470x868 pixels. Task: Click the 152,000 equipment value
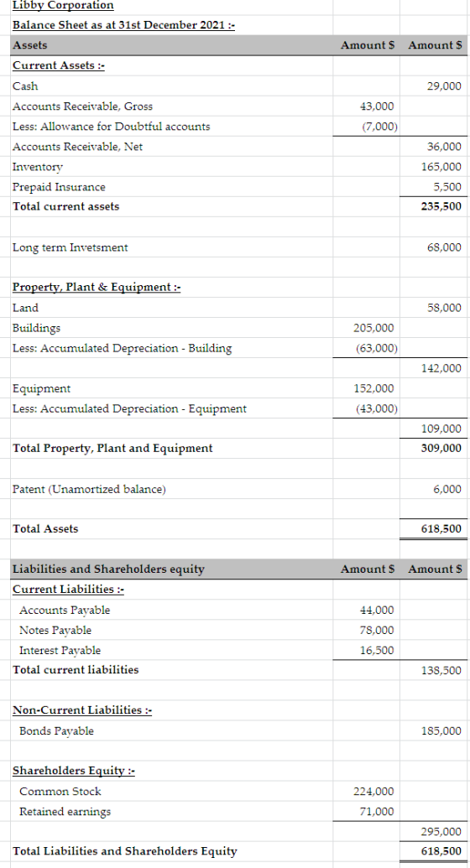(x=374, y=389)
